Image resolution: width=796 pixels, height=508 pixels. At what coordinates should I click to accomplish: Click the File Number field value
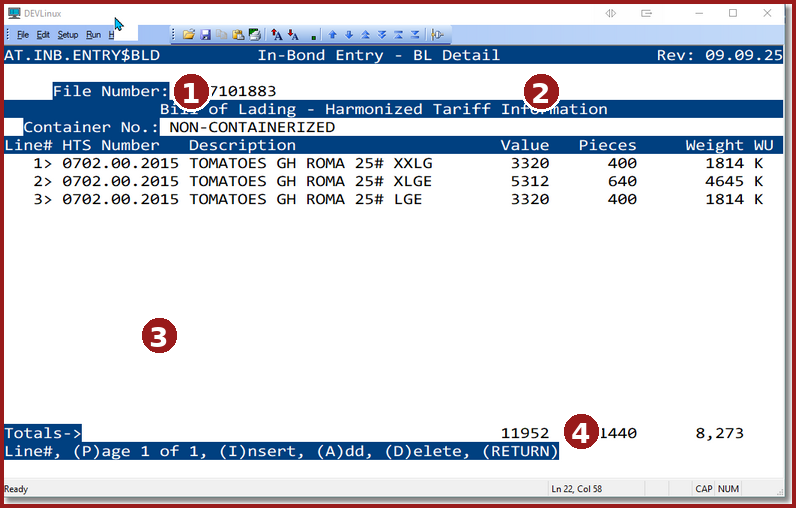[x=240, y=91]
